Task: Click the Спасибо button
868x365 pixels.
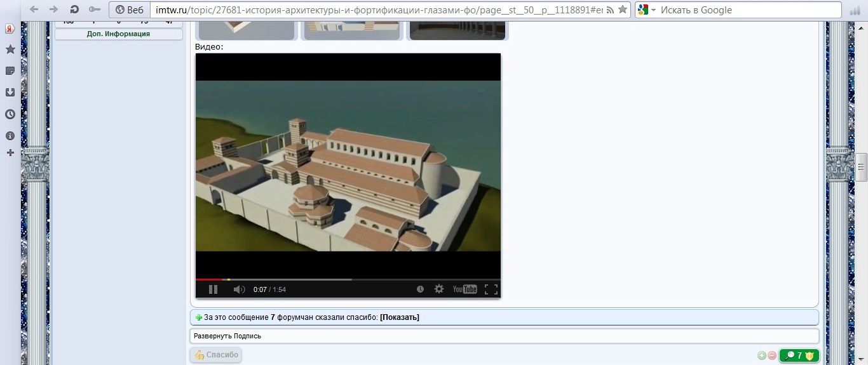Action: [x=216, y=355]
